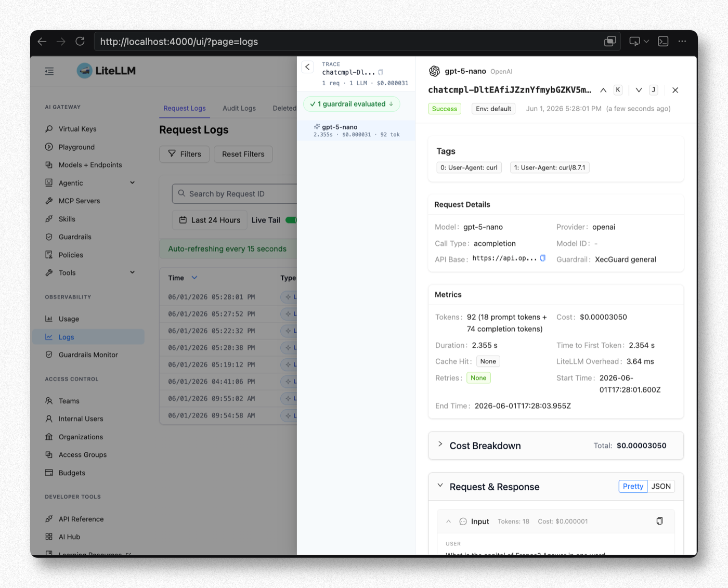Image resolution: width=728 pixels, height=588 pixels.
Task: Click the Reset Filters button
Action: tap(243, 154)
